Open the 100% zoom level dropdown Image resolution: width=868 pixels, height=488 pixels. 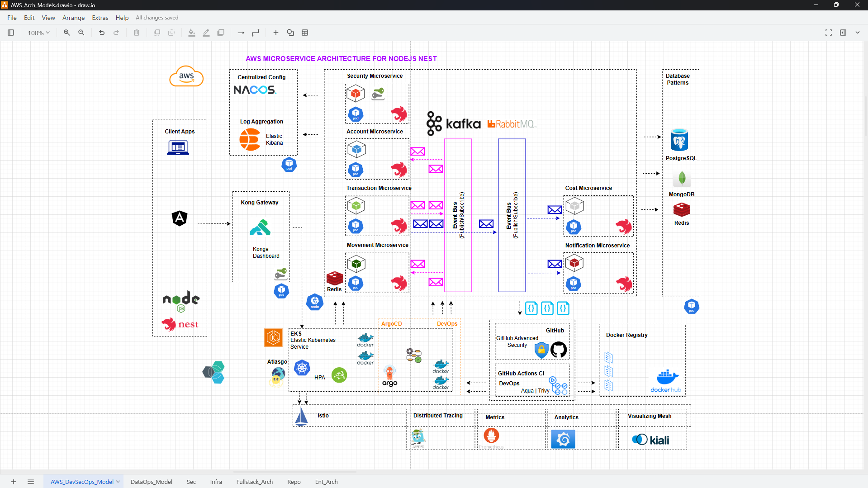pos(38,33)
